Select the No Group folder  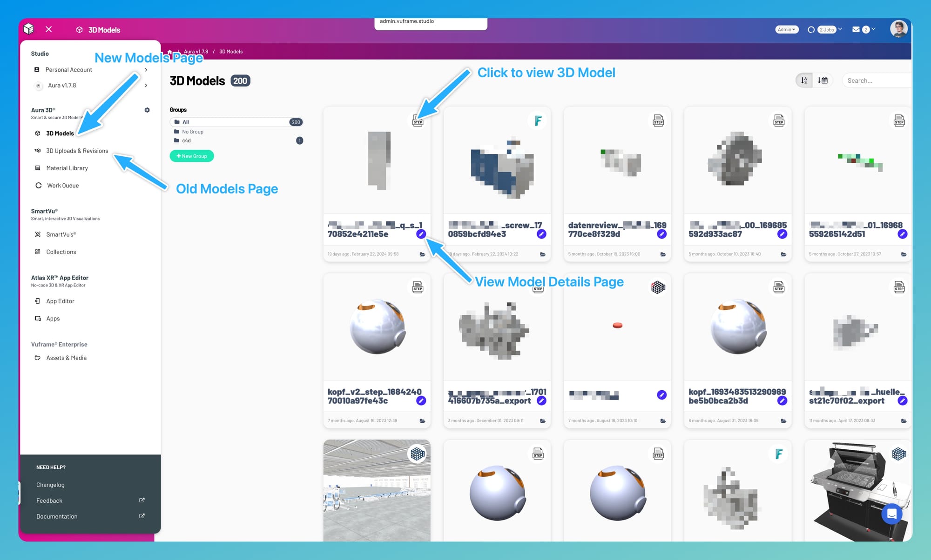coord(192,132)
